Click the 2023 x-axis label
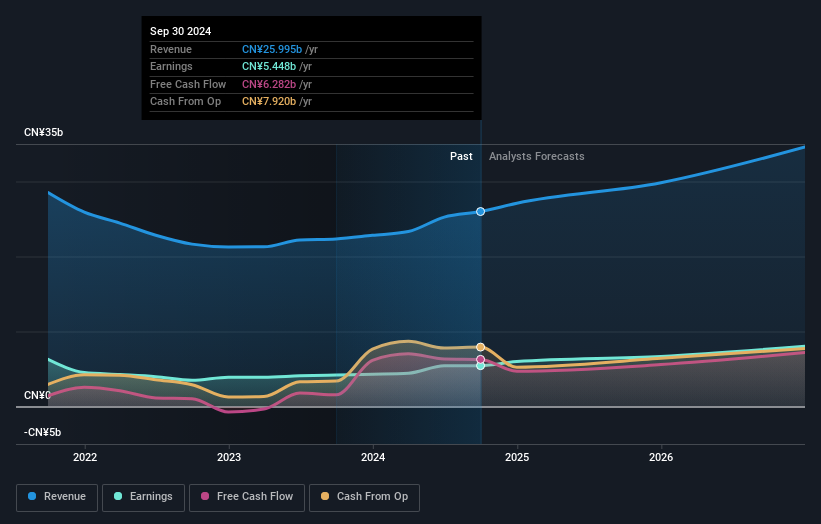The width and height of the screenshot is (821, 524). (x=229, y=457)
